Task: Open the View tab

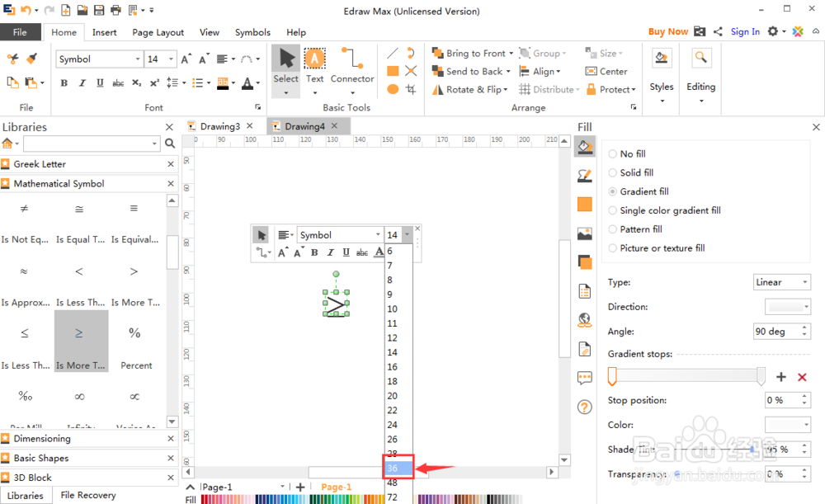Action: click(210, 32)
